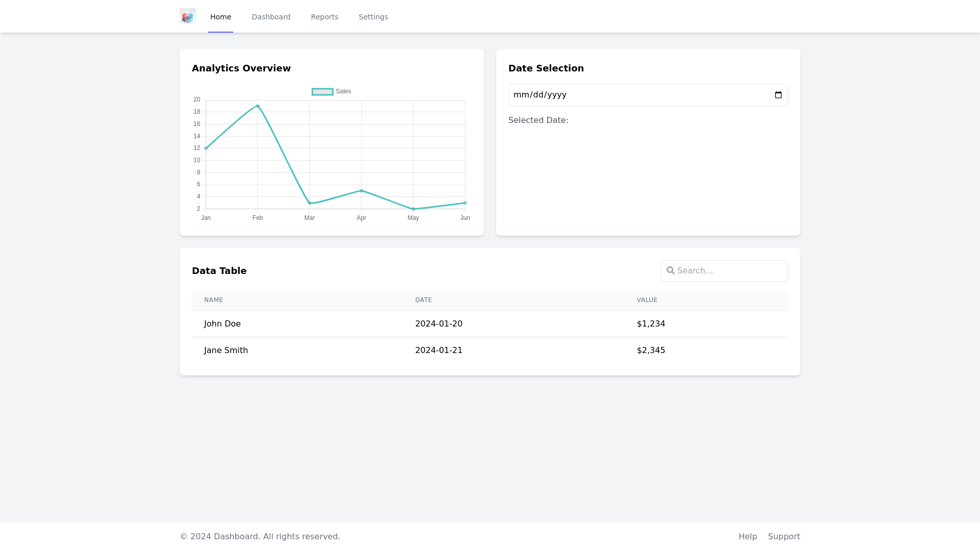Click the Date column header

423,300
